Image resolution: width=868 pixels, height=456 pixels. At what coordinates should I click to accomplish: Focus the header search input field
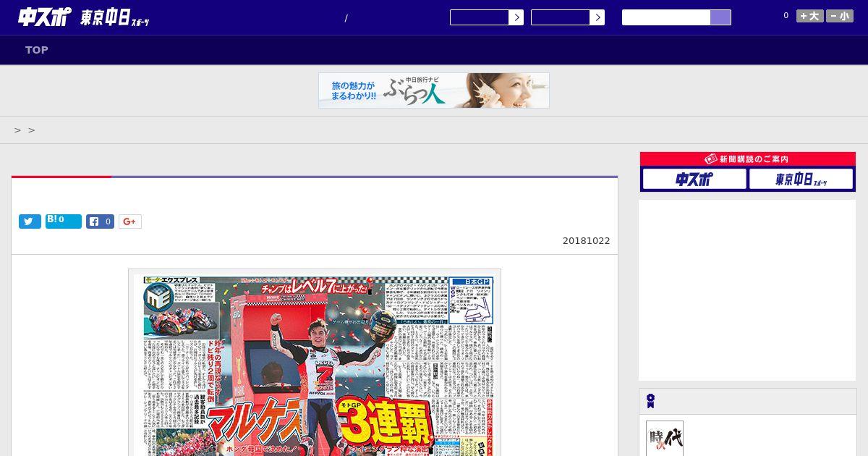pyautogui.click(x=666, y=17)
